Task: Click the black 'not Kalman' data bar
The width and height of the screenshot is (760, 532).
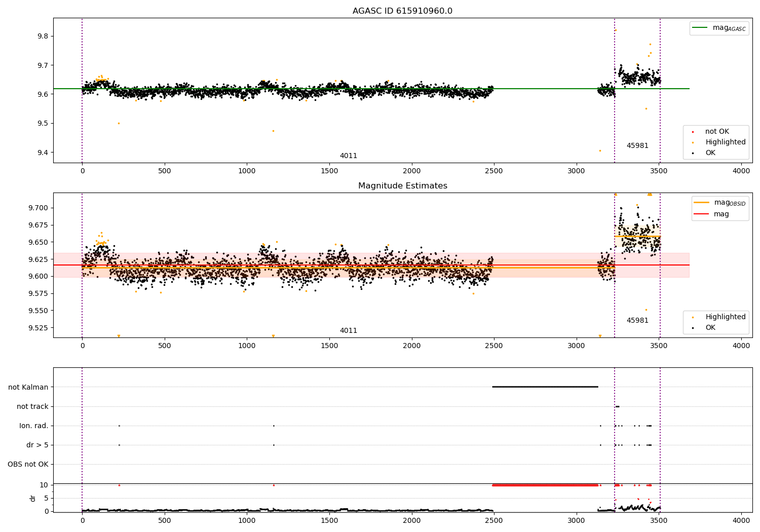Action: click(545, 387)
